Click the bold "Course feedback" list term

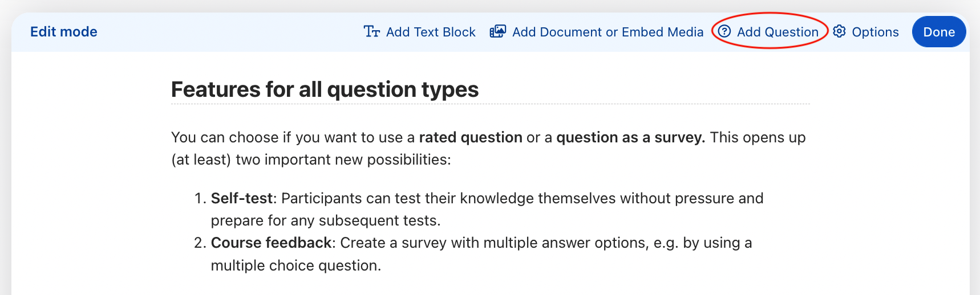pyautogui.click(x=271, y=243)
